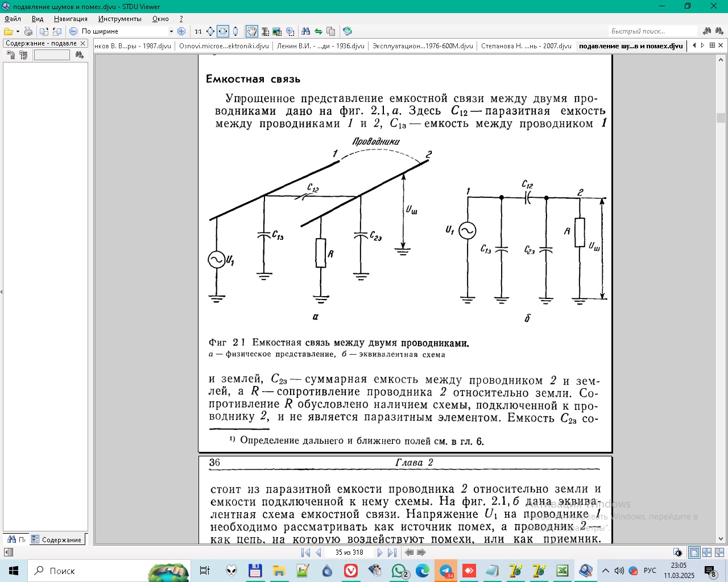Navigate back with the gray left arrow
The width and height of the screenshot is (728, 582).
click(409, 552)
